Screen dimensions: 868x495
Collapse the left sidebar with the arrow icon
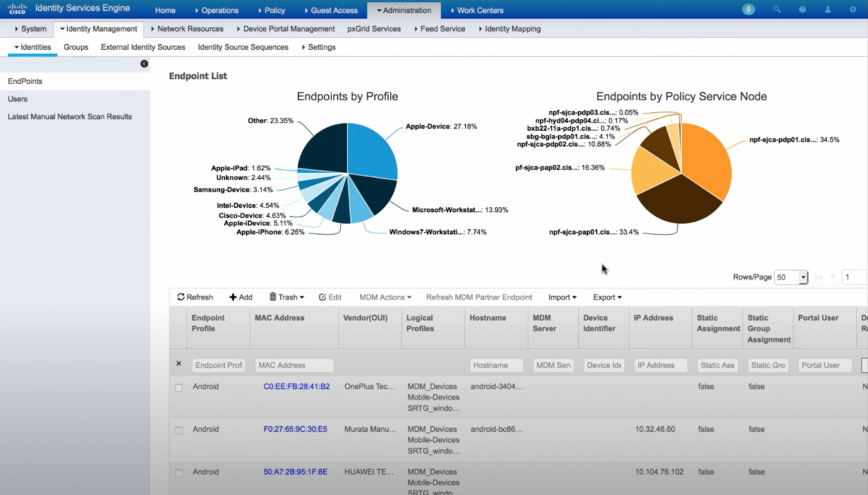tap(144, 64)
